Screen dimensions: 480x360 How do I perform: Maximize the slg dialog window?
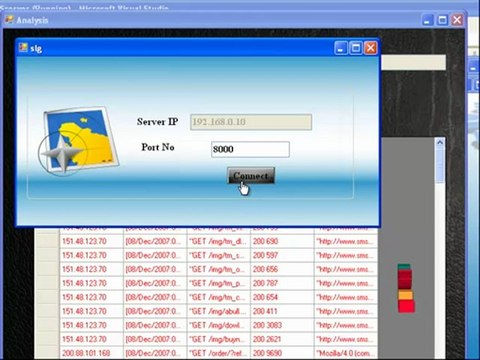pos(356,48)
